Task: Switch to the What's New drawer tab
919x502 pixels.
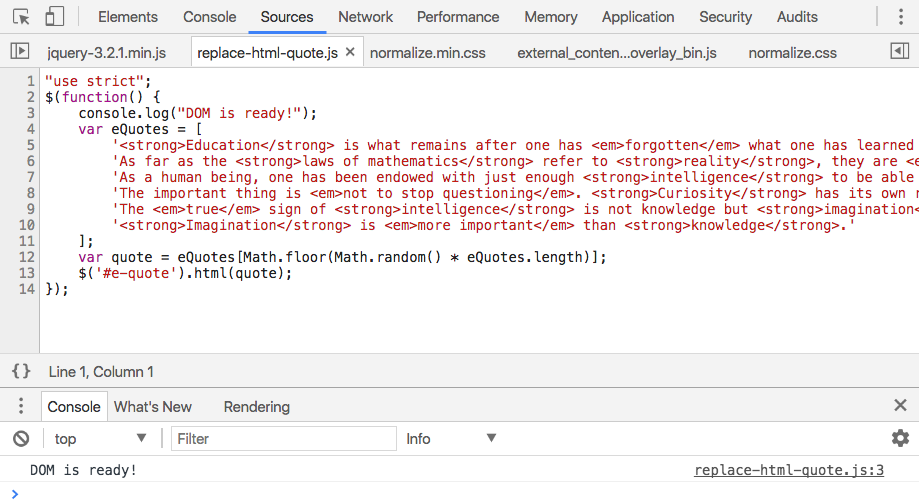Action: (x=152, y=407)
